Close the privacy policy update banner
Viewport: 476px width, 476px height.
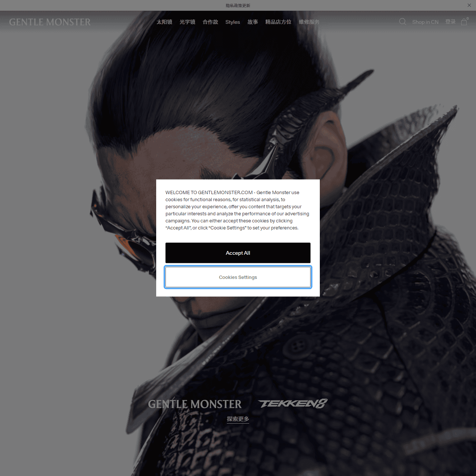pos(469,5)
